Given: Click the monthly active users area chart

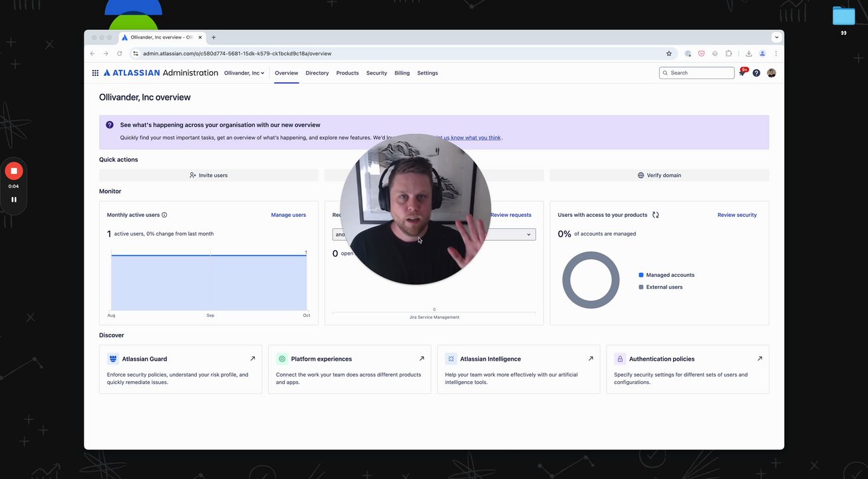Looking at the screenshot, I should coord(209,282).
